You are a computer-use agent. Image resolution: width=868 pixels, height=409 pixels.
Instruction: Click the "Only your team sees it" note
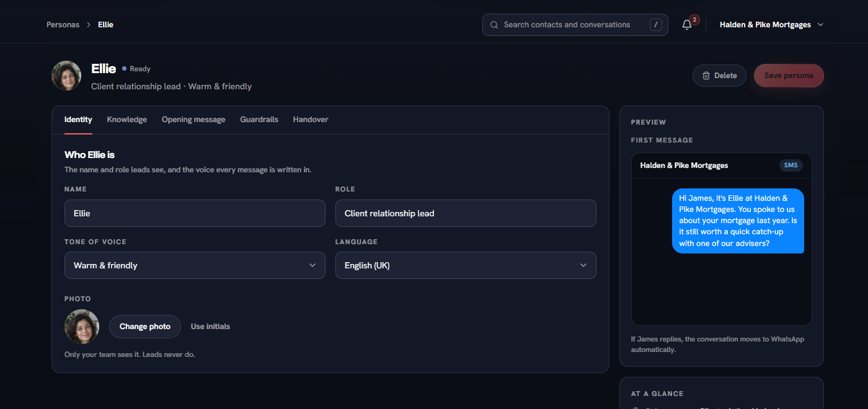(130, 354)
